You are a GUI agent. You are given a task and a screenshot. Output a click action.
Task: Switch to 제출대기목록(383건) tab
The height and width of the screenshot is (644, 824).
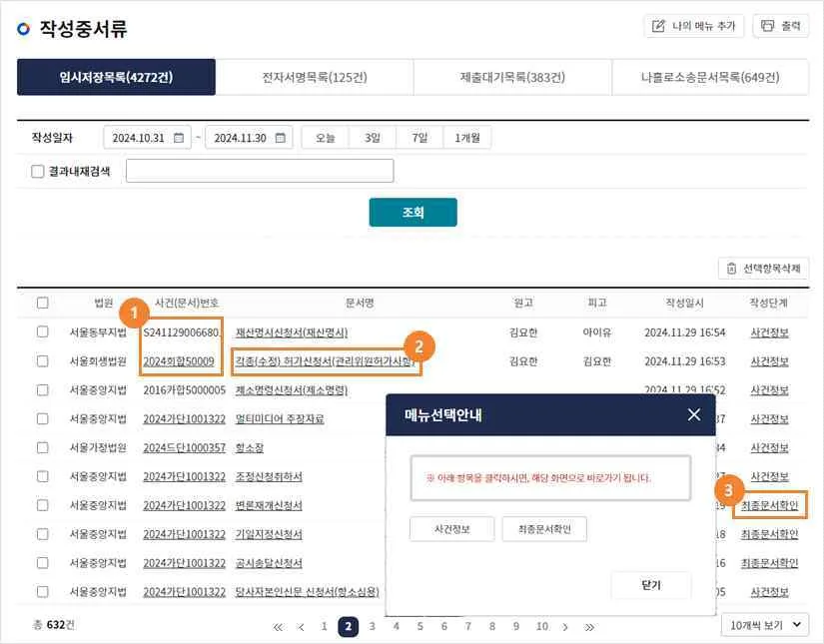click(512, 77)
